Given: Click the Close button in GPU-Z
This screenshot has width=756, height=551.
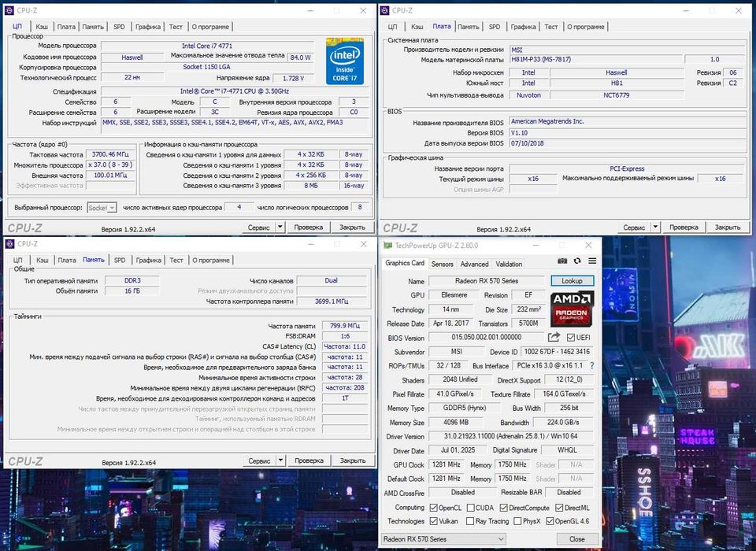Looking at the screenshot, I should tap(576, 539).
